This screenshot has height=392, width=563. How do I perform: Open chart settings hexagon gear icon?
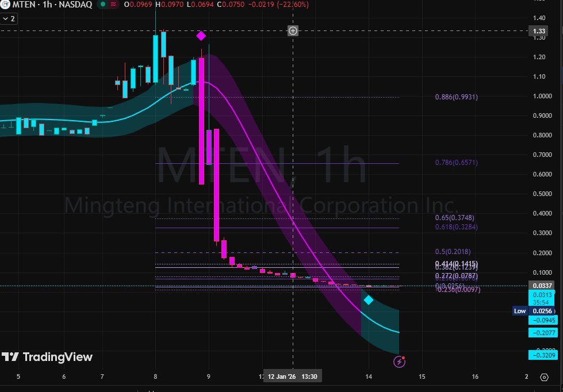click(x=545, y=377)
